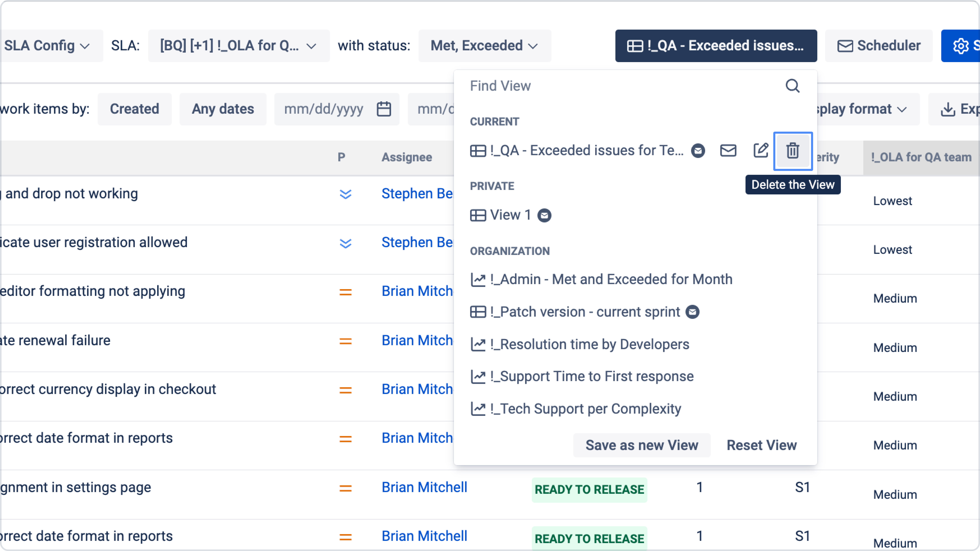Click Save as new View button
This screenshot has width=980, height=551.
(642, 445)
